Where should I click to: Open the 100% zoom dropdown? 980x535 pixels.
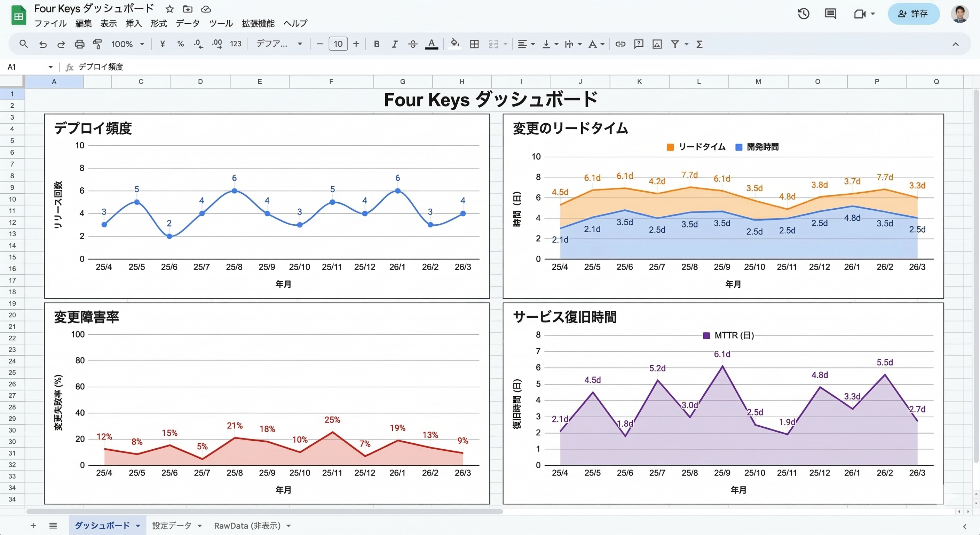click(x=127, y=44)
